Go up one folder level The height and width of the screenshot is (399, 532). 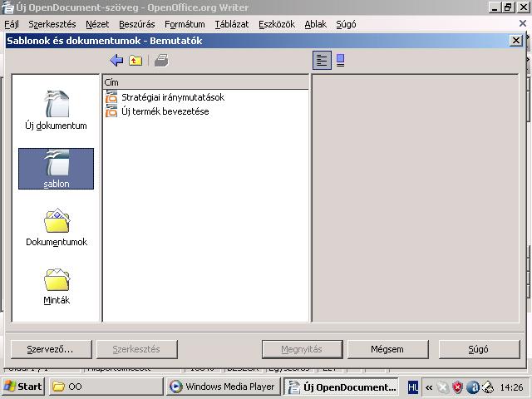click(135, 61)
